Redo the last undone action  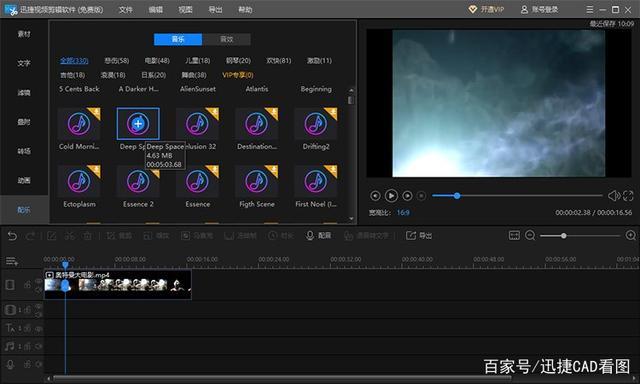[31, 235]
